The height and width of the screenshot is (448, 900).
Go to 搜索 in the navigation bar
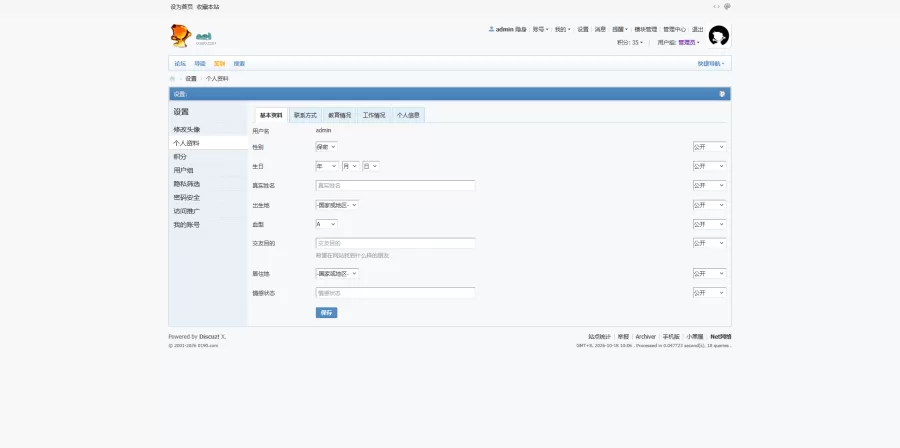239,64
